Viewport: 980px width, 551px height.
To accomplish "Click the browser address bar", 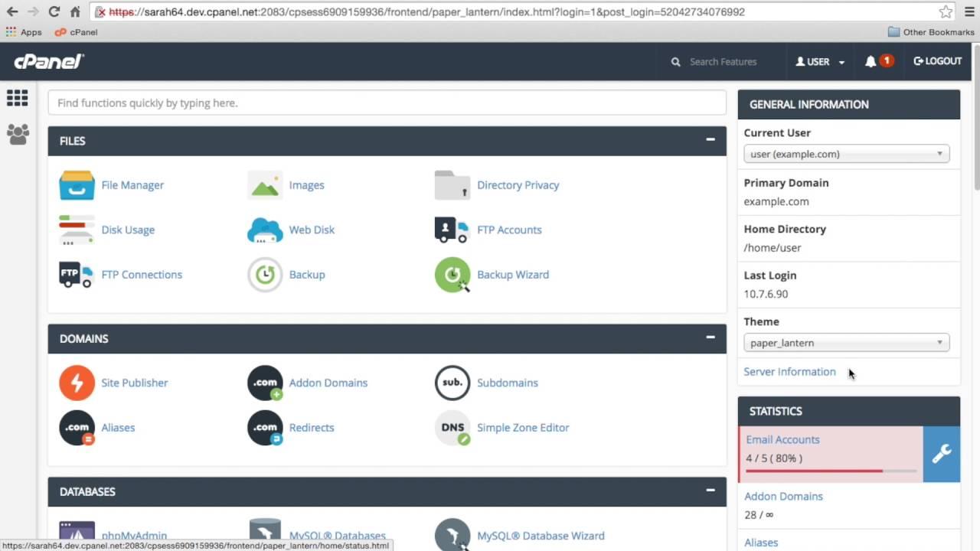I will [x=519, y=11].
